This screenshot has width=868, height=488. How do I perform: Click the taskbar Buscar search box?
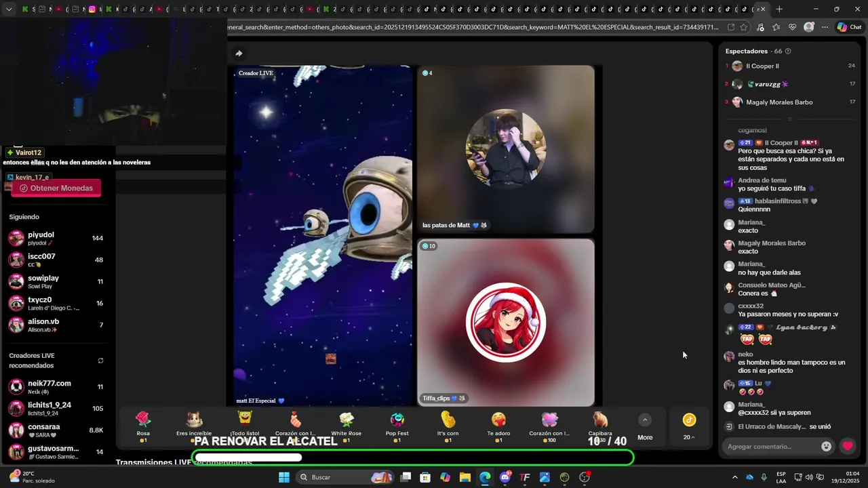345,477
